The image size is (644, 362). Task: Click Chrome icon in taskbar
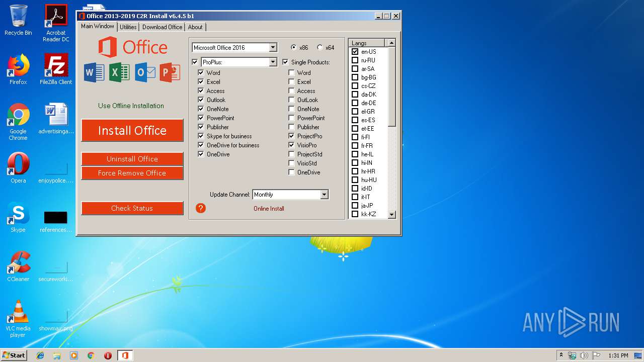[x=91, y=355]
